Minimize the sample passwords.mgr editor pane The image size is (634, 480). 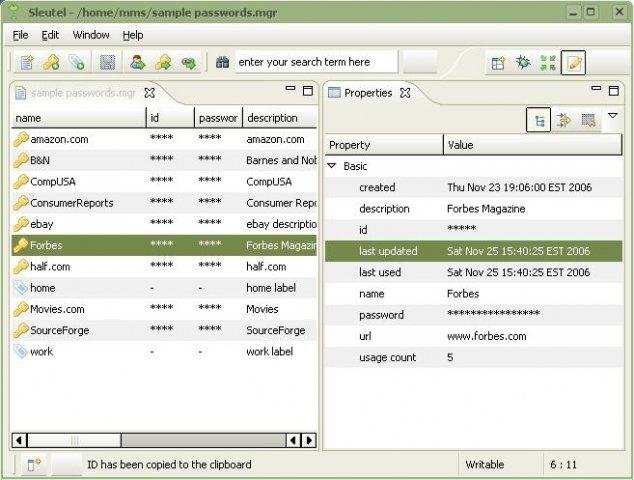click(290, 89)
